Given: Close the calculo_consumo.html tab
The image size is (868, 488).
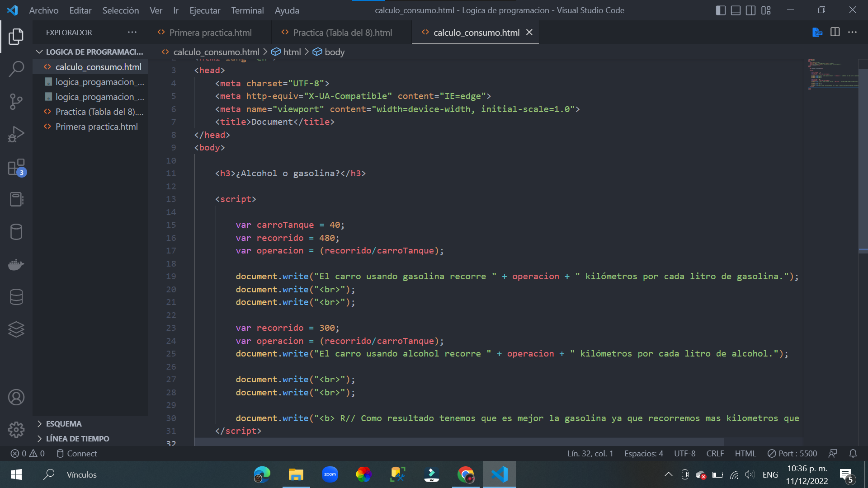Looking at the screenshot, I should 529,33.
